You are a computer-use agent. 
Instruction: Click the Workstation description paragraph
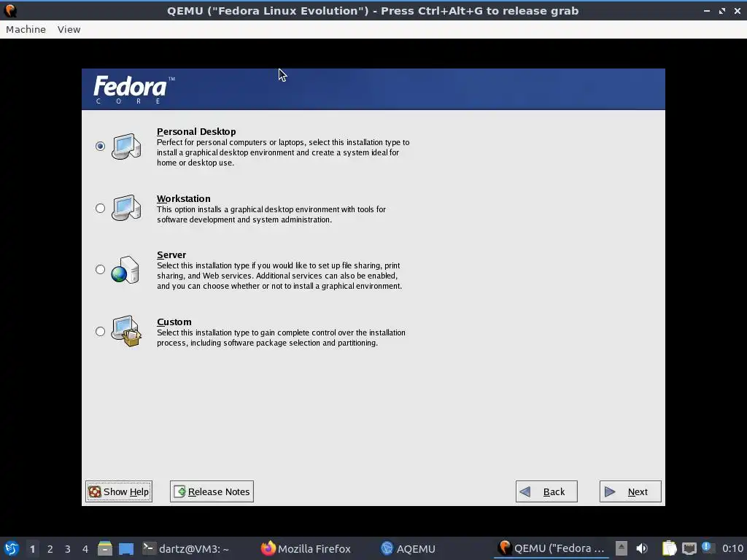click(271, 214)
